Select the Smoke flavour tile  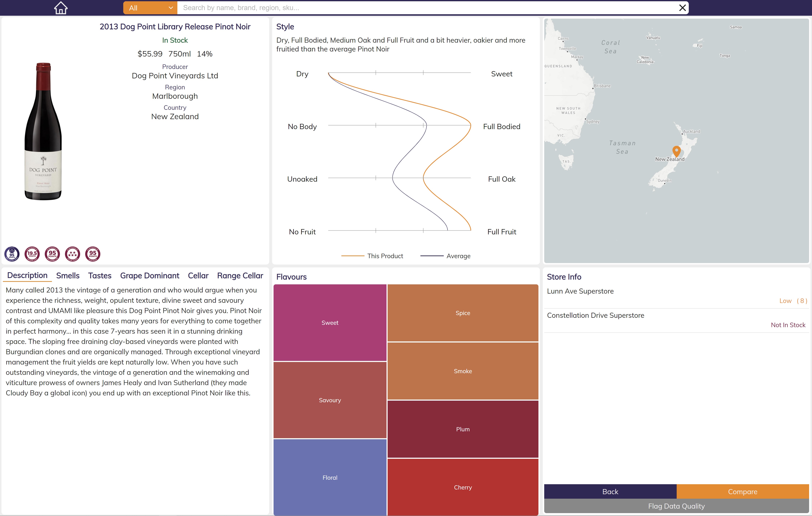click(x=463, y=371)
